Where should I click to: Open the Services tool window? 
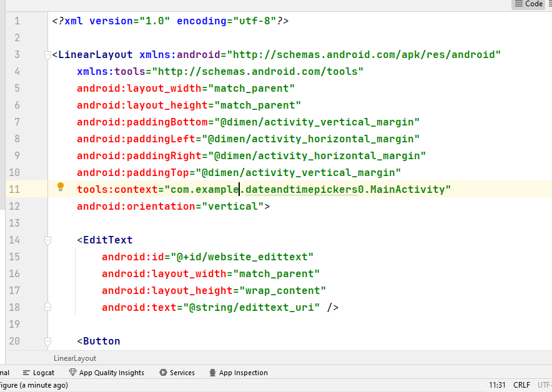[177, 373]
